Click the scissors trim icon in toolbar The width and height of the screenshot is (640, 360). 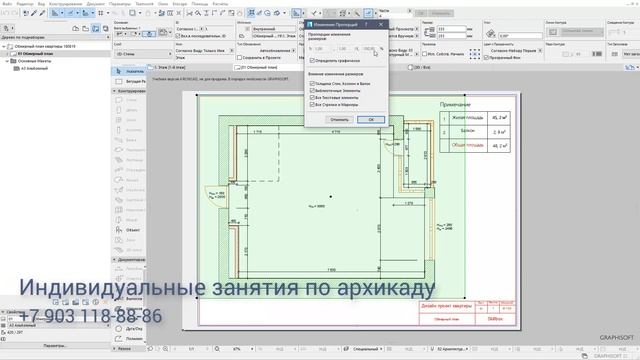click(189, 13)
